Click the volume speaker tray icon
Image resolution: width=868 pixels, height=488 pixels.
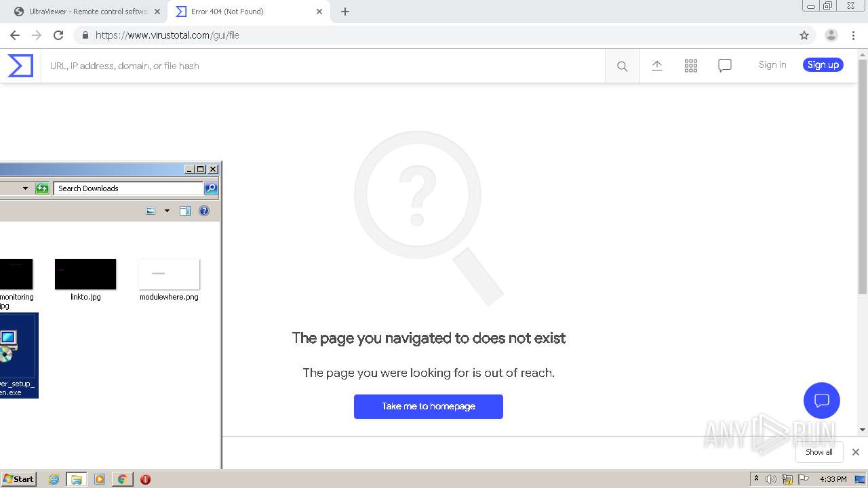pyautogui.click(x=771, y=479)
